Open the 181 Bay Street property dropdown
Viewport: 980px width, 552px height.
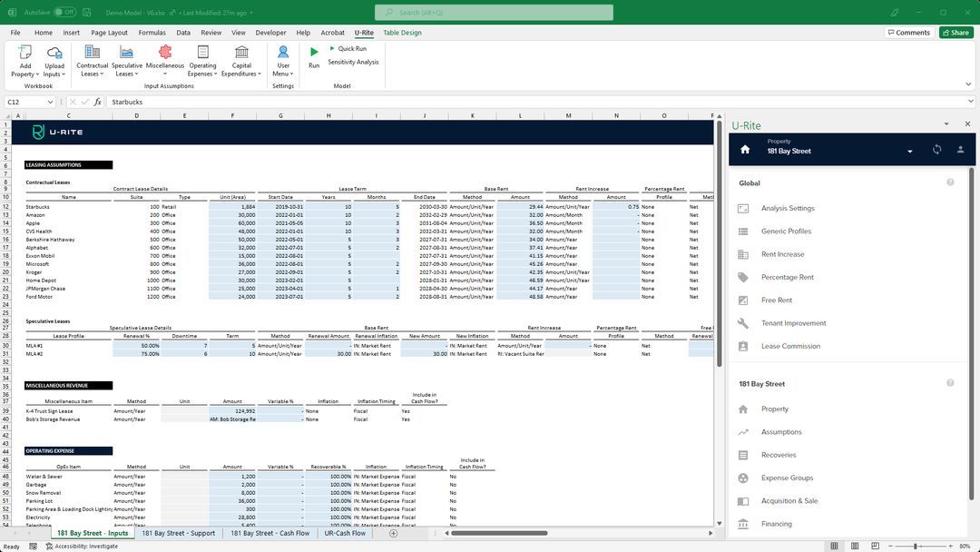point(909,151)
